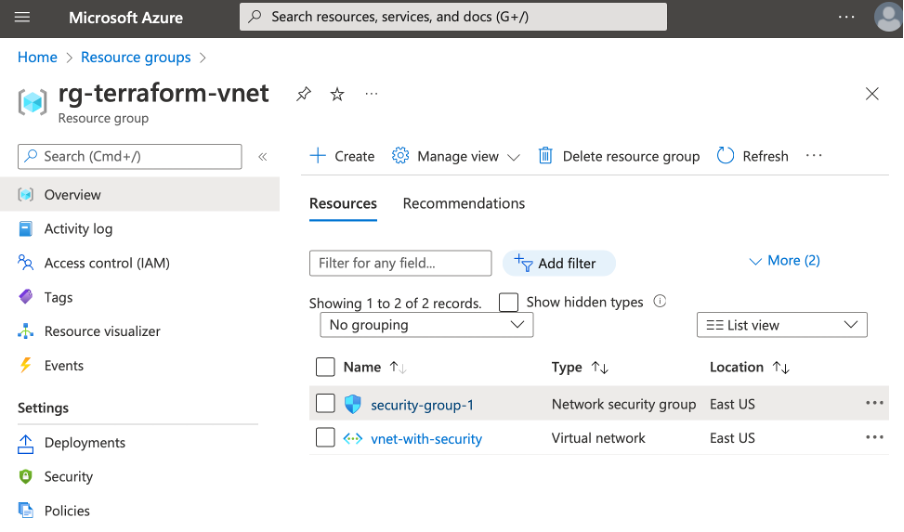The width and height of the screenshot is (904, 532).
Task: Open ellipsis menu for vnet-with-security row
Action: [x=875, y=437]
